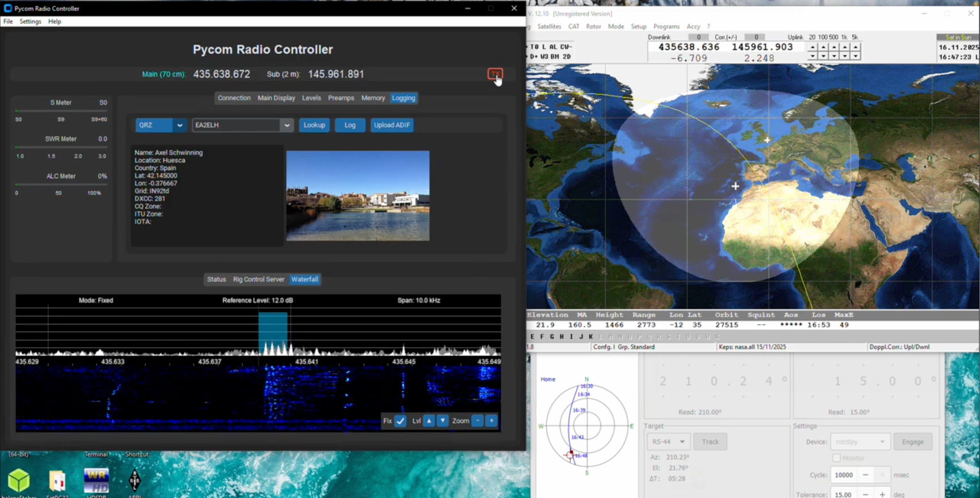Raise the waterfall level with up arrow

point(429,421)
